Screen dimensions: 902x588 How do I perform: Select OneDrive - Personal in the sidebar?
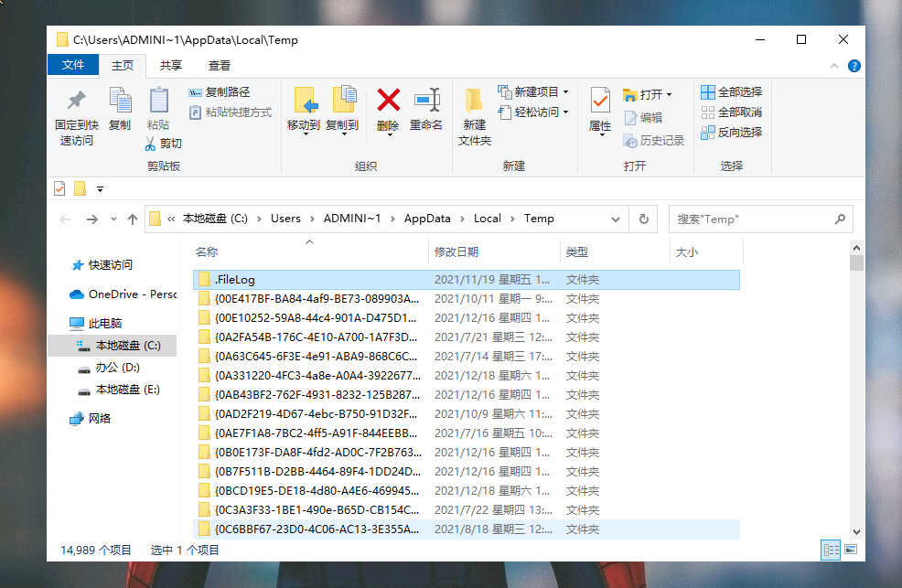pos(123,294)
